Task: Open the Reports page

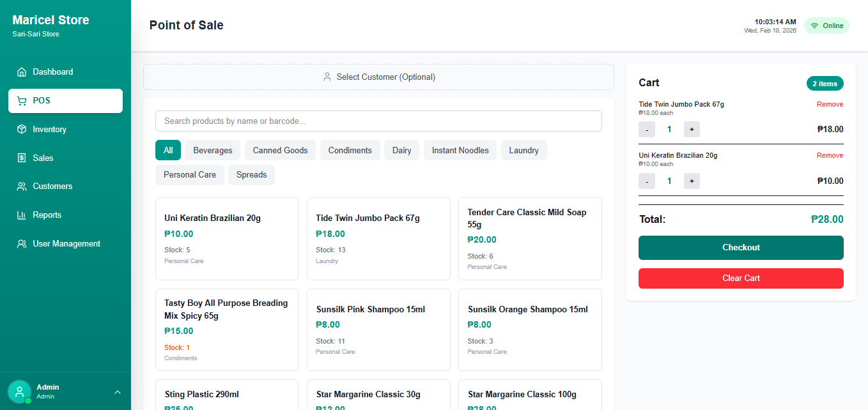Action: point(65,215)
